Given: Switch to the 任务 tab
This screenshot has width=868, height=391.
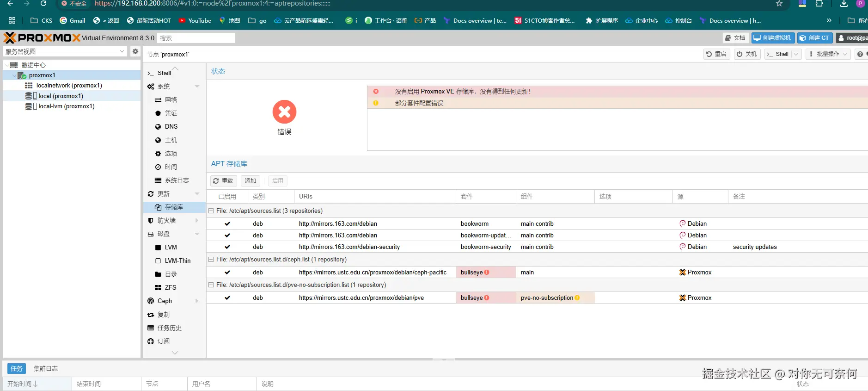Looking at the screenshot, I should click(x=17, y=369).
